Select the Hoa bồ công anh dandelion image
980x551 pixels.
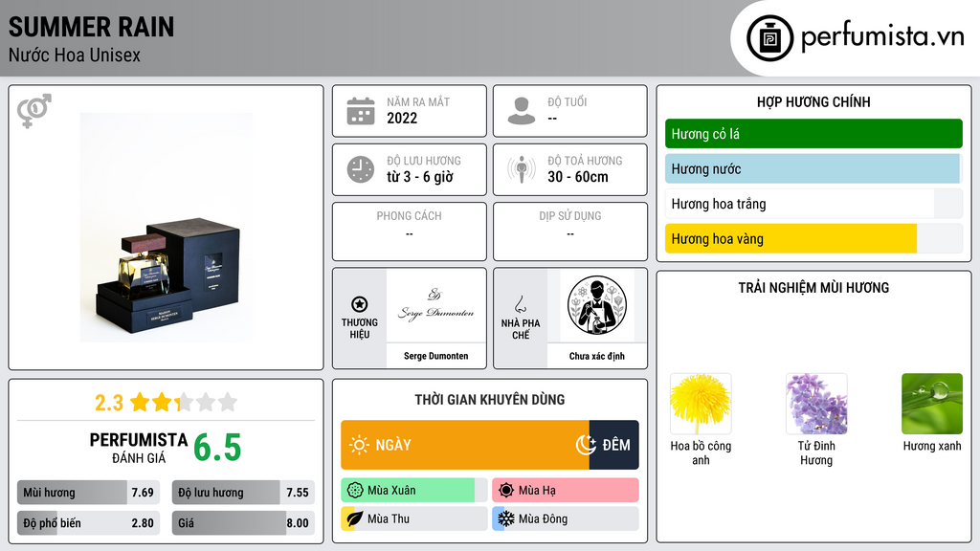701,404
